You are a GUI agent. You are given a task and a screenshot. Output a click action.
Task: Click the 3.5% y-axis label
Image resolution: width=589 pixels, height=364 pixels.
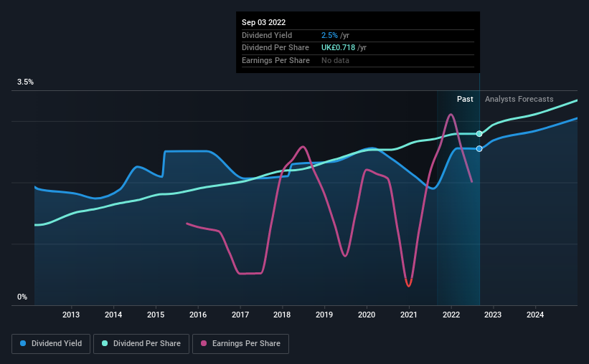coord(25,82)
